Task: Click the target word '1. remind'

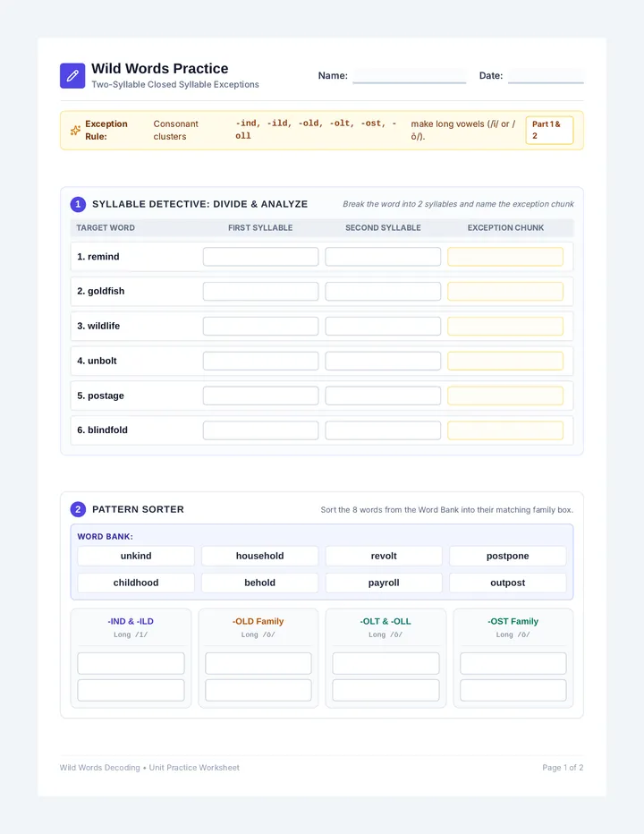Action: (x=98, y=256)
